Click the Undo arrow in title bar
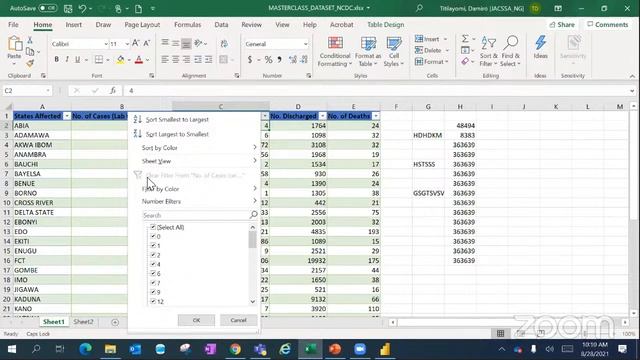The height and width of the screenshot is (360, 640). [83, 8]
